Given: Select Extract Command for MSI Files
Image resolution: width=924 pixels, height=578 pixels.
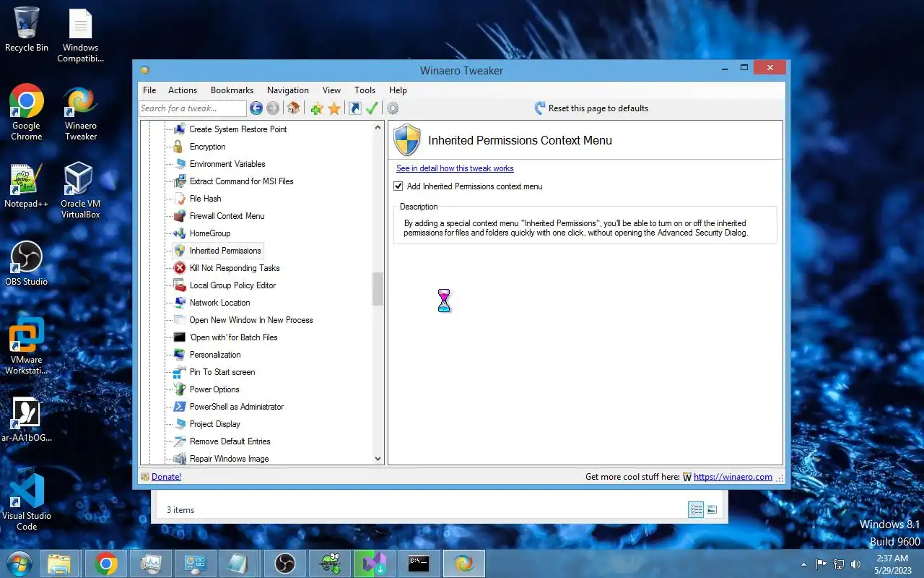Looking at the screenshot, I should pos(241,181).
